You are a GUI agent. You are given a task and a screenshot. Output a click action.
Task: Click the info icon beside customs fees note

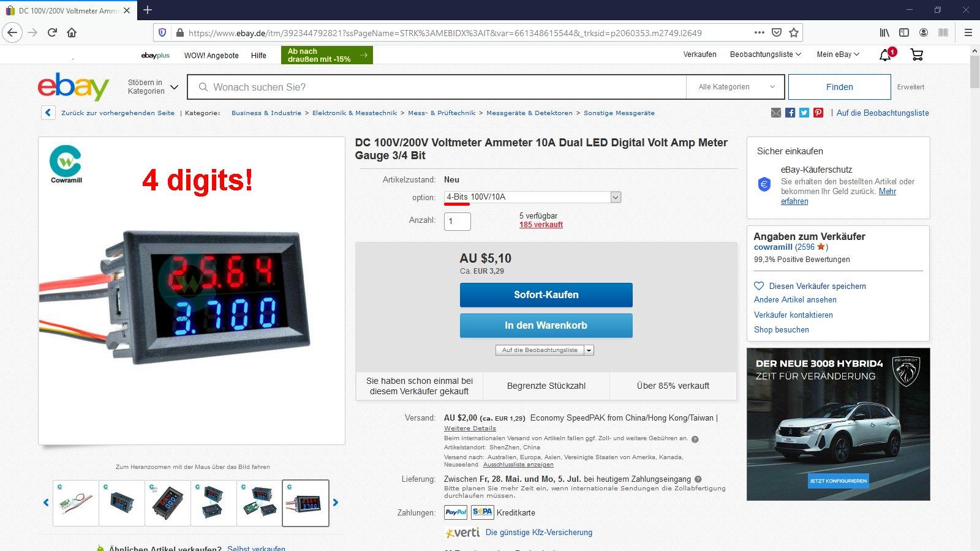[695, 439]
